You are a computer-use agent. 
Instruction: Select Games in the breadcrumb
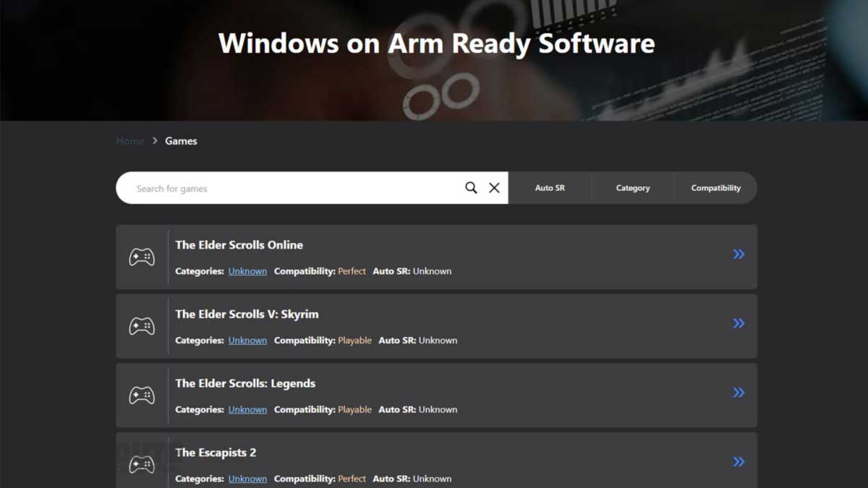point(181,140)
